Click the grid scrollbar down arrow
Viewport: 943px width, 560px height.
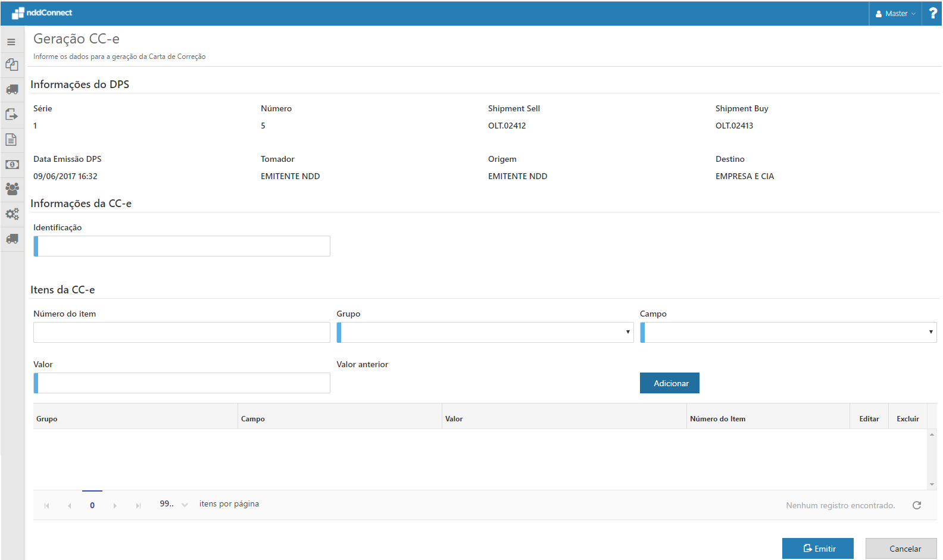point(932,484)
